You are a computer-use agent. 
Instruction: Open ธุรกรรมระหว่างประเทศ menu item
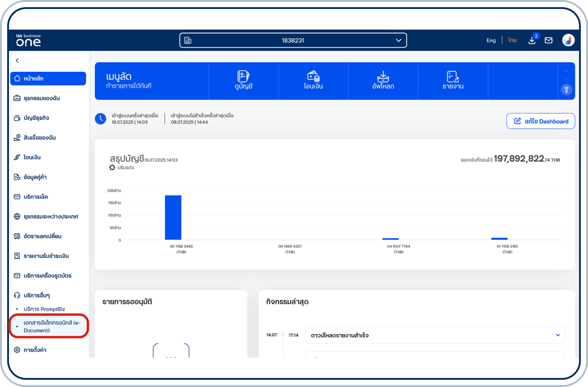click(x=50, y=216)
